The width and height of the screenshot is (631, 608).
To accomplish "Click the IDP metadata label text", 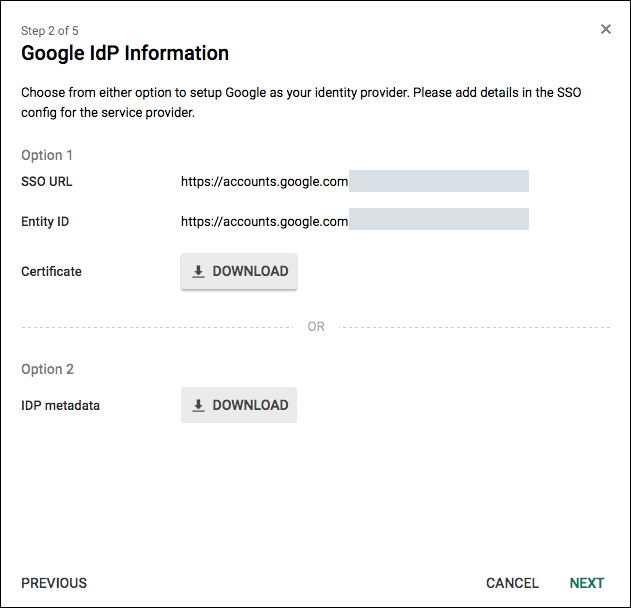I will [60, 405].
